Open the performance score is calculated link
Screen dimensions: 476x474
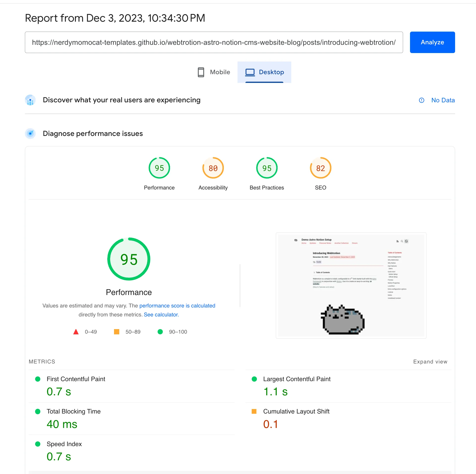pos(177,306)
